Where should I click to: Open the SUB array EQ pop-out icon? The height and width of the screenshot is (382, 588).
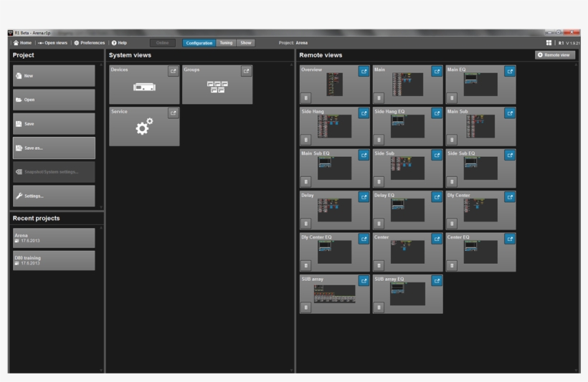437,281
